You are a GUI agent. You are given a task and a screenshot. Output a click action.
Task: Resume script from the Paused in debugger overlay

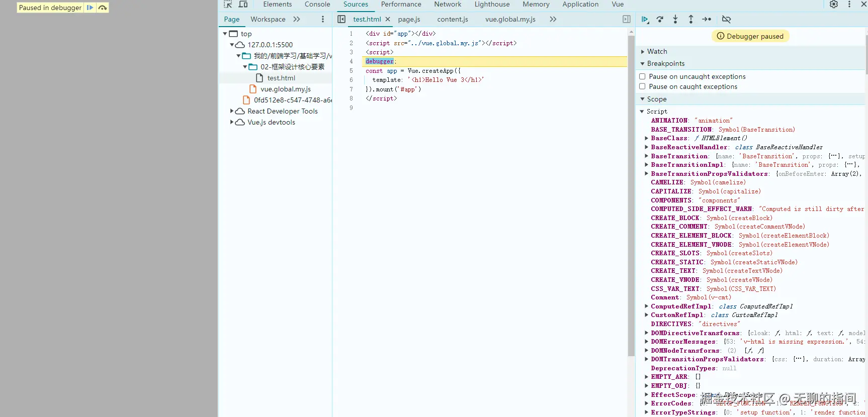(x=90, y=8)
